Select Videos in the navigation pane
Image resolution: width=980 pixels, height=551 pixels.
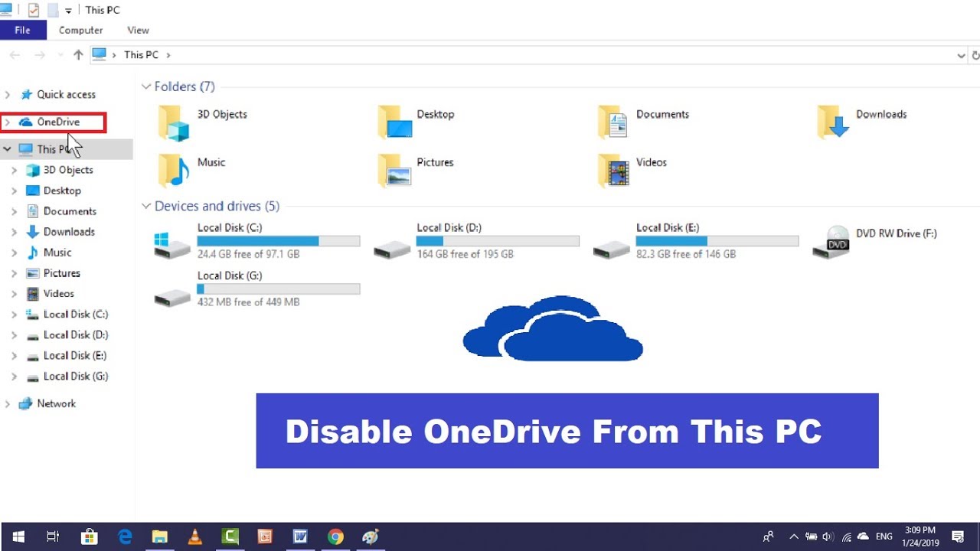tap(51, 294)
